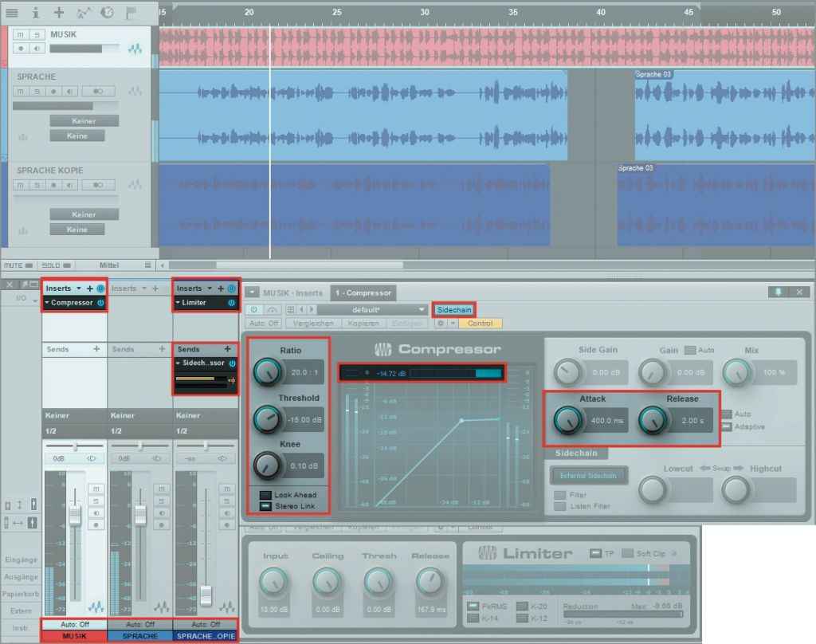The width and height of the screenshot is (816, 644).
Task: Open MUSIK channel Inserts dropdown arrow
Action: pyautogui.click(x=79, y=288)
